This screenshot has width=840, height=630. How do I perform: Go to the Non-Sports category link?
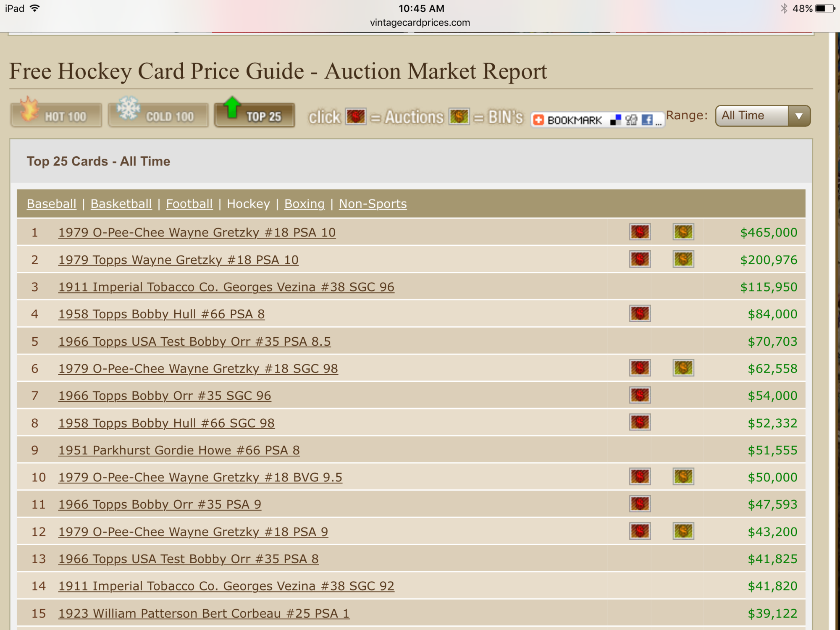373,204
